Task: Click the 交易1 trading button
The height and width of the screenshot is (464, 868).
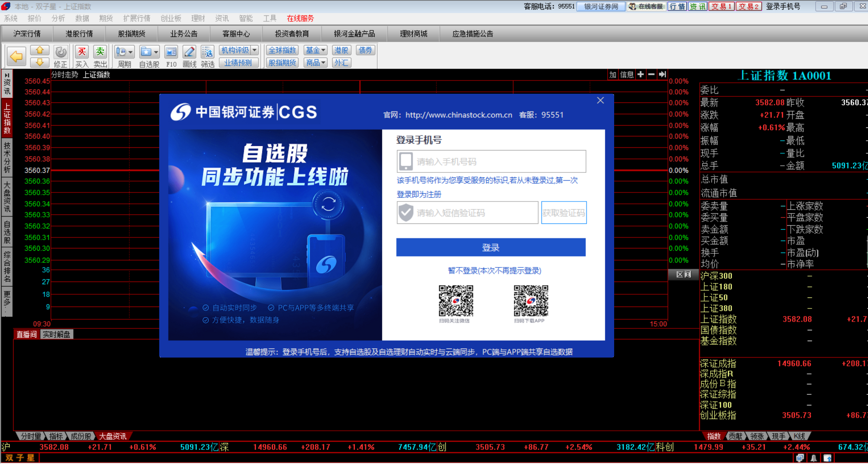Action: pyautogui.click(x=721, y=6)
